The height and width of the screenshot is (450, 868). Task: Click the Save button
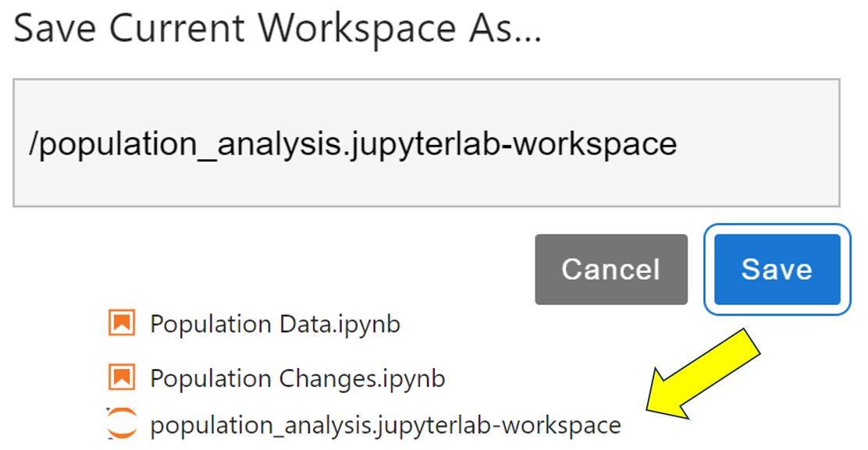pos(777,269)
